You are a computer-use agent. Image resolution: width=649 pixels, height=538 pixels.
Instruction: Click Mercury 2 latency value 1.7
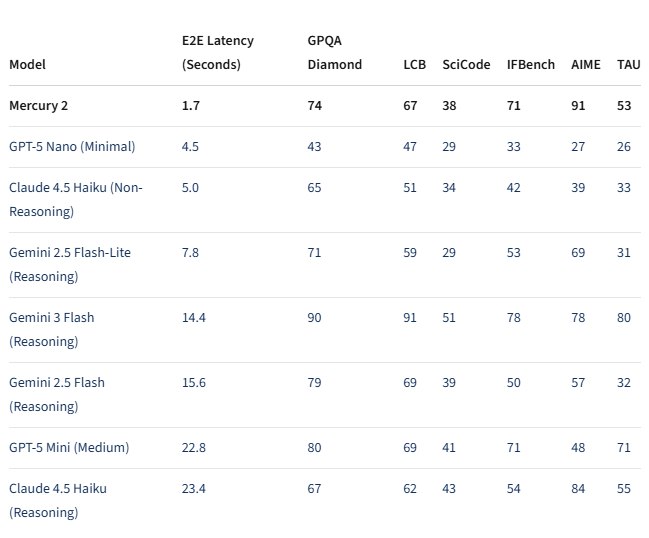190,106
